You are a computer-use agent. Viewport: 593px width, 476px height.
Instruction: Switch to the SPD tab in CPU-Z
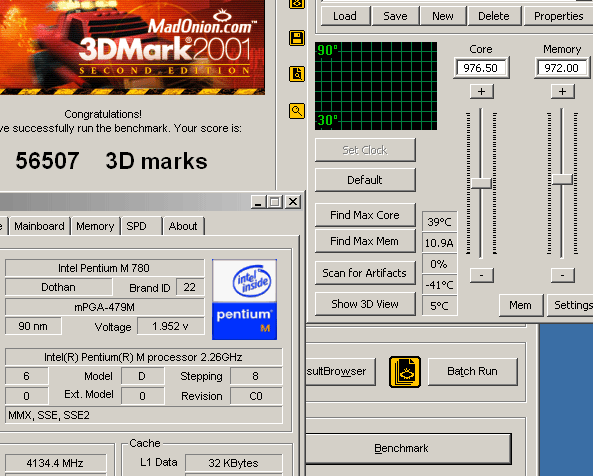click(141, 226)
